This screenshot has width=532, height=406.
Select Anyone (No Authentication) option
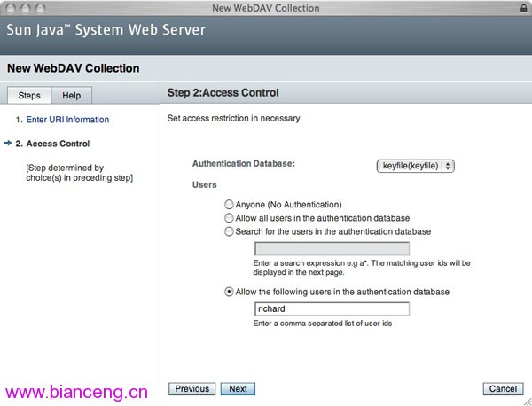[229, 205]
